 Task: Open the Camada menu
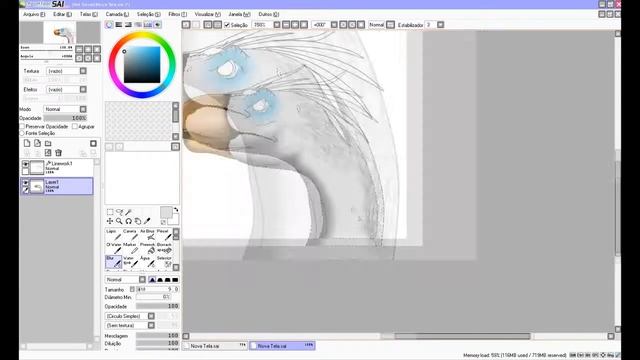click(x=117, y=14)
